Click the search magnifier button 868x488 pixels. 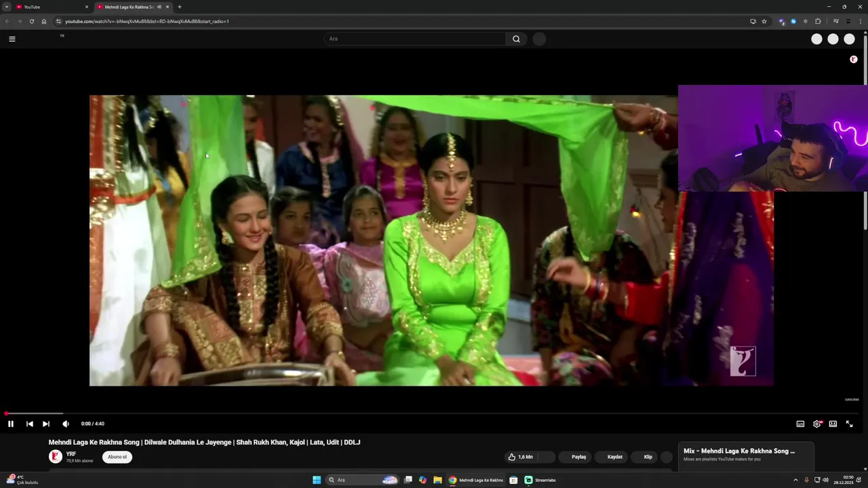click(x=516, y=39)
